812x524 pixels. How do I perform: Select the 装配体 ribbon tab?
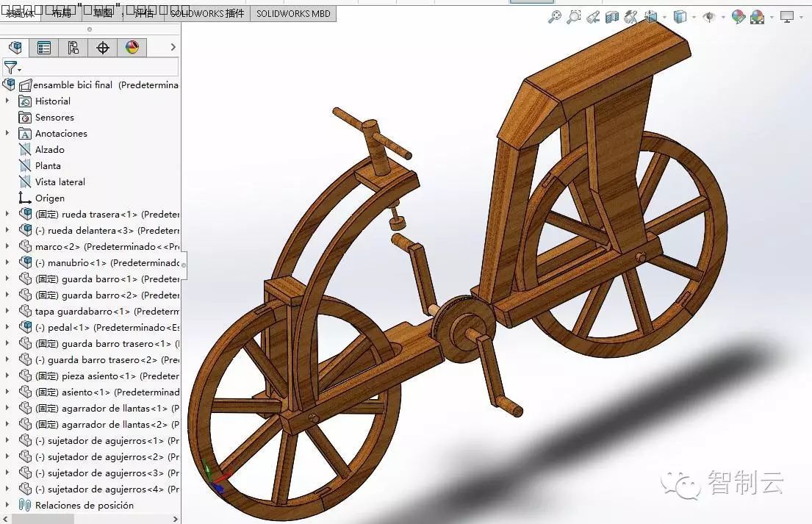(x=21, y=13)
